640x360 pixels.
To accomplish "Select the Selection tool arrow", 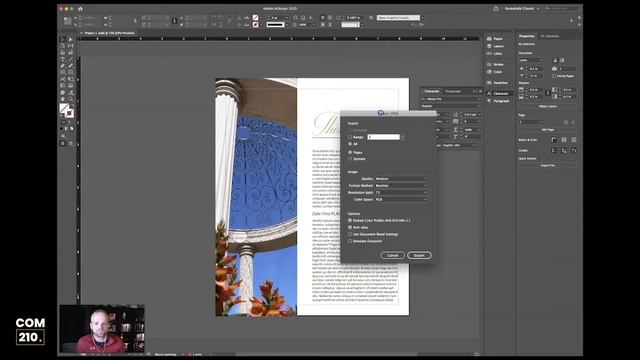I will [x=62, y=40].
